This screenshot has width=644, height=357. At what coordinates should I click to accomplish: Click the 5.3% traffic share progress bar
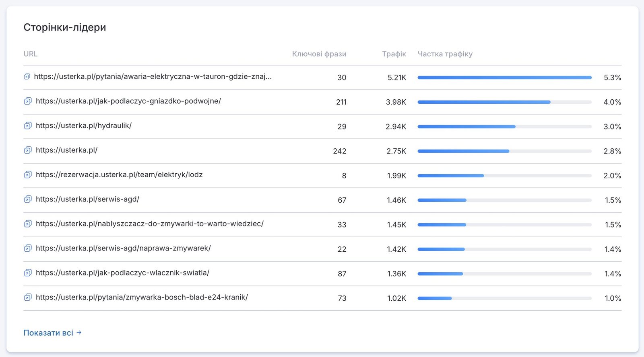pos(505,77)
